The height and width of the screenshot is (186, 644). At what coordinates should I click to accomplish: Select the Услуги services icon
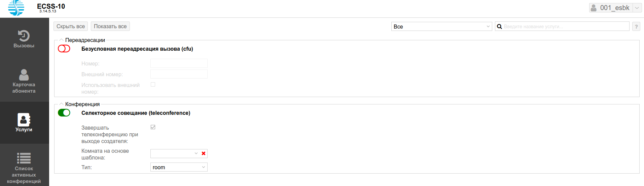click(x=24, y=120)
